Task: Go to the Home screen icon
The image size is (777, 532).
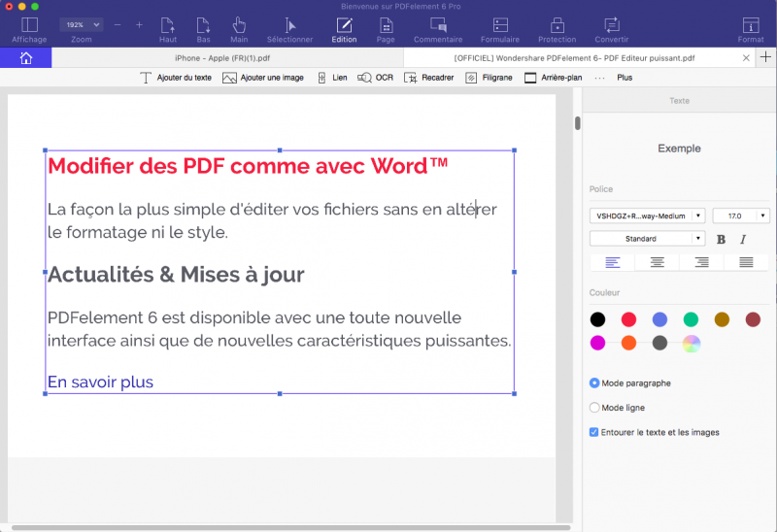Action: pos(26,58)
